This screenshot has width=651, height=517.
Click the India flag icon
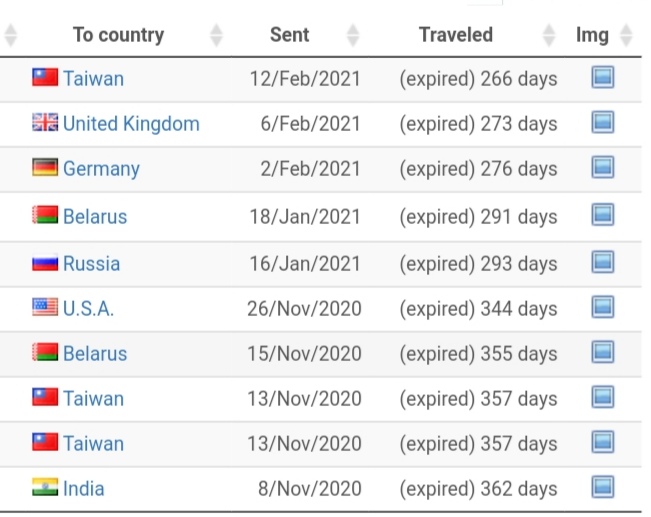click(x=45, y=487)
